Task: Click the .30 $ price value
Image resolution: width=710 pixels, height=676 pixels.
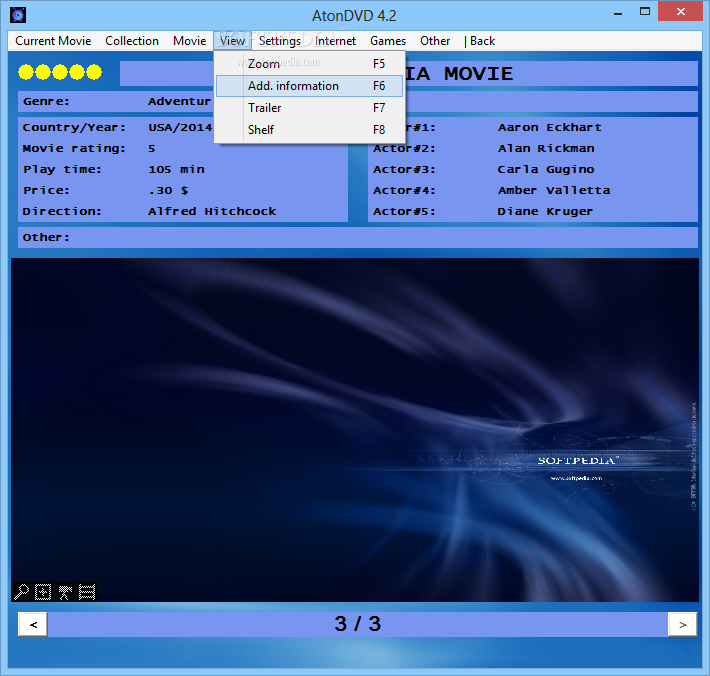Action: [168, 190]
